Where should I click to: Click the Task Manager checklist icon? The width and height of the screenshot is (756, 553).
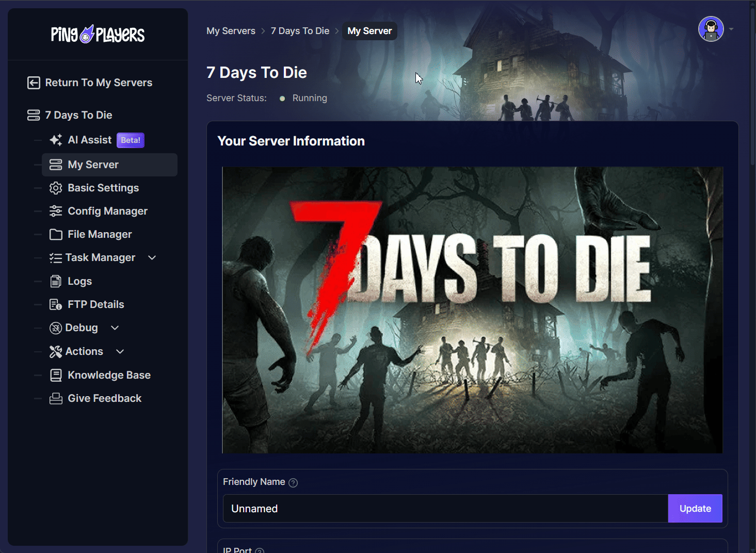(x=56, y=257)
